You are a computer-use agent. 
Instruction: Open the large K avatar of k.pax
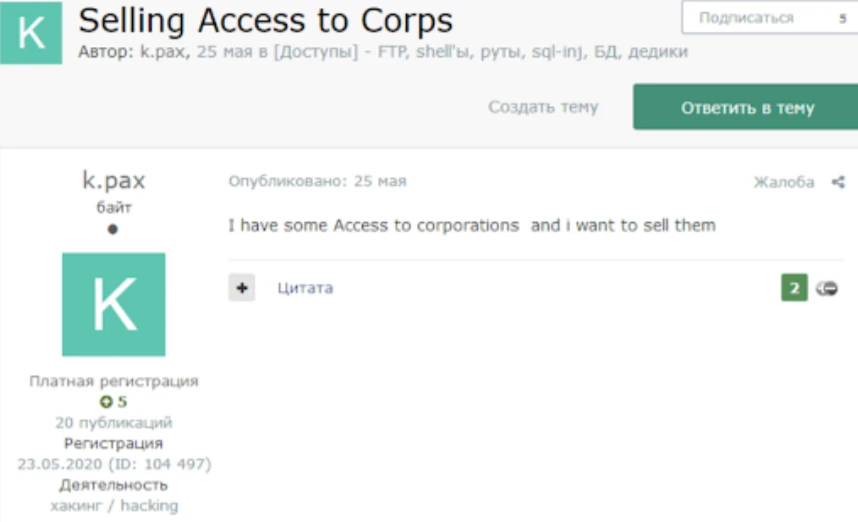tap(114, 304)
